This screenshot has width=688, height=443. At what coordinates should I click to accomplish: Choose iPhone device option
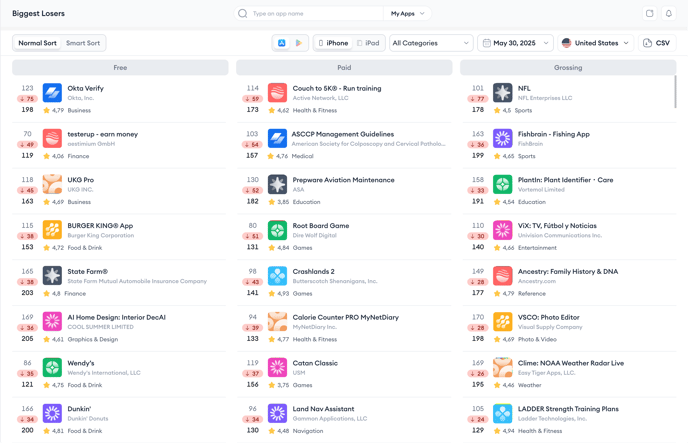coord(333,43)
